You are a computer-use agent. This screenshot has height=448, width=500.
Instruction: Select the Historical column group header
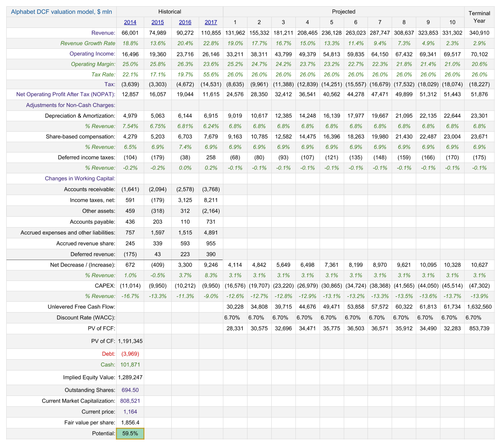tap(170, 12)
